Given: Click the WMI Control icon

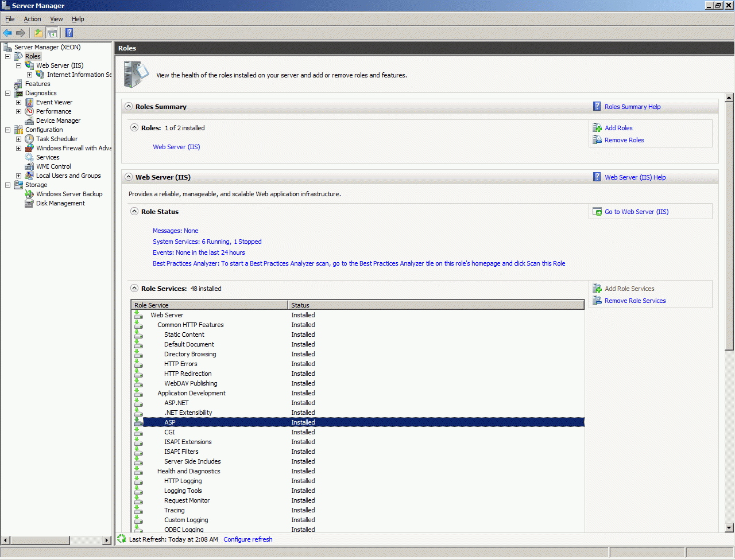Looking at the screenshot, I should point(29,166).
